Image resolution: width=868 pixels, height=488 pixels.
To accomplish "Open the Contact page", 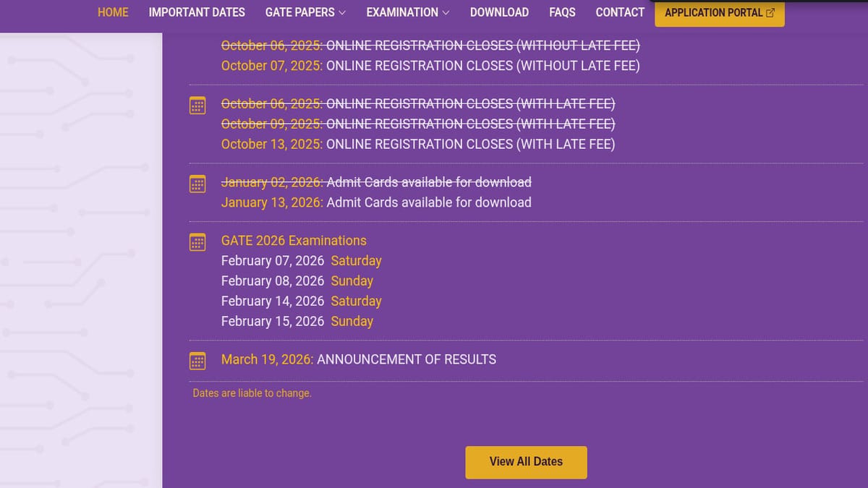I will (620, 12).
